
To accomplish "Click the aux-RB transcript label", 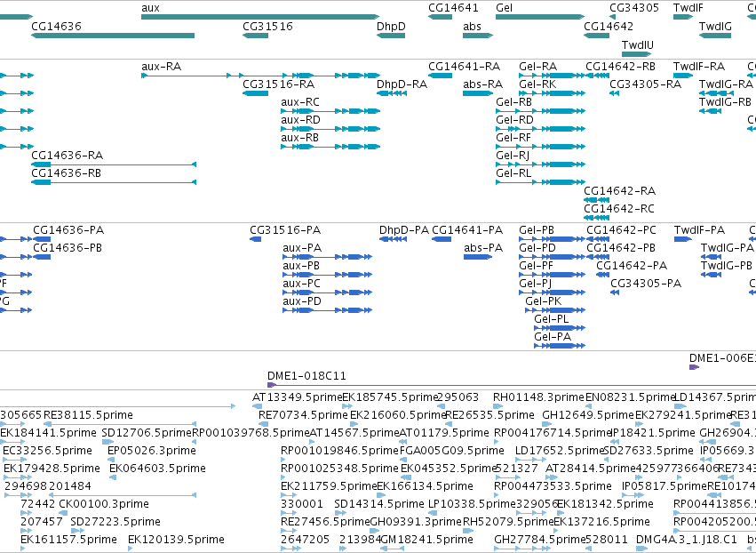I will 300,138.
